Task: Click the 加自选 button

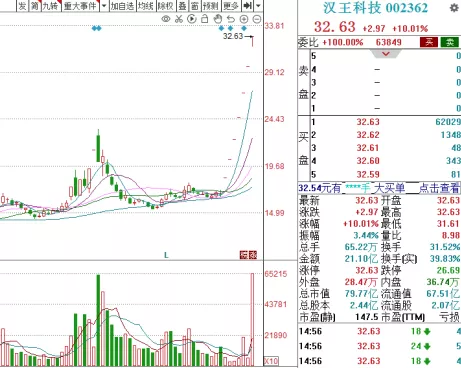Action: 122,6
